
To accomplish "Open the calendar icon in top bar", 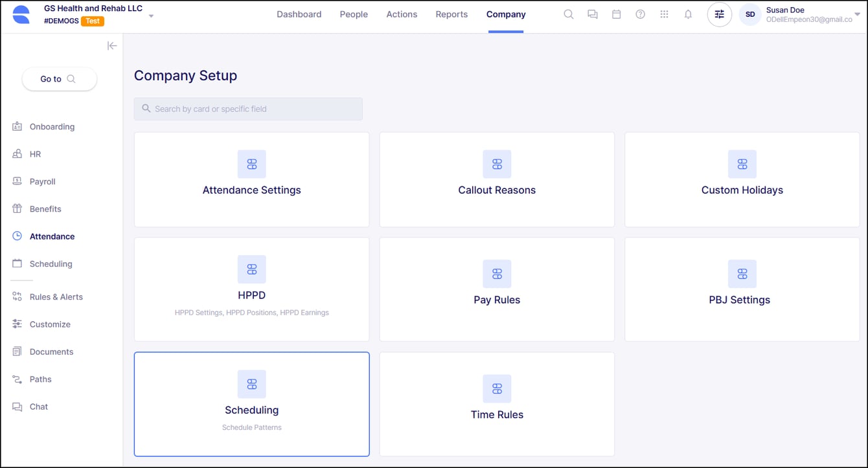I will pos(616,14).
